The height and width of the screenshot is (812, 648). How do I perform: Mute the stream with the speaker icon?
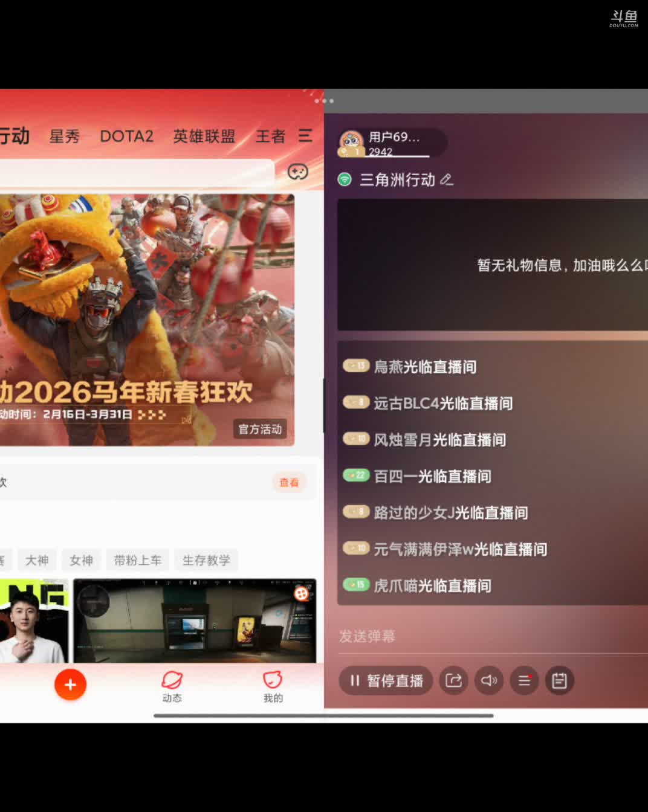point(488,681)
